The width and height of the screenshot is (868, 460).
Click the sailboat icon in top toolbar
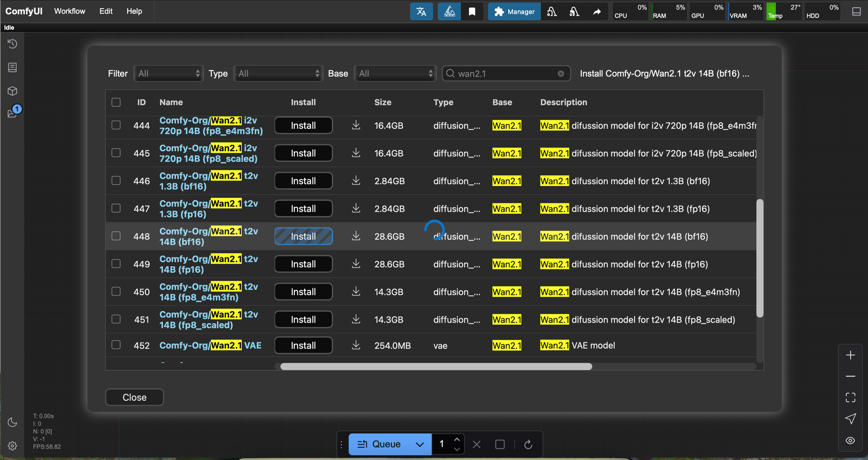[449, 12]
